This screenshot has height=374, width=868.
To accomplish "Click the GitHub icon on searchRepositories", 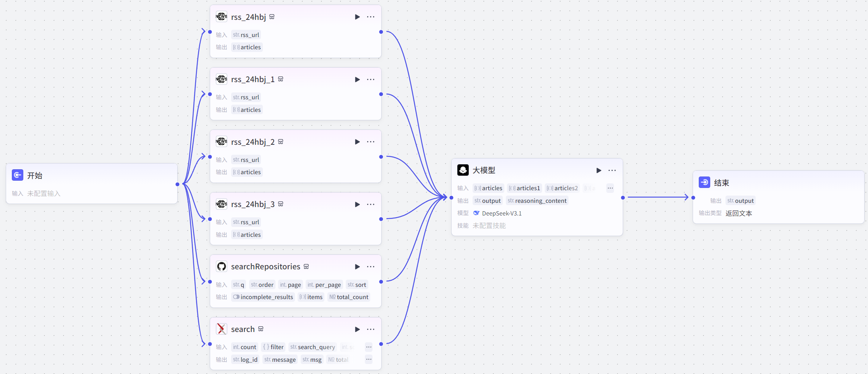I will point(222,267).
